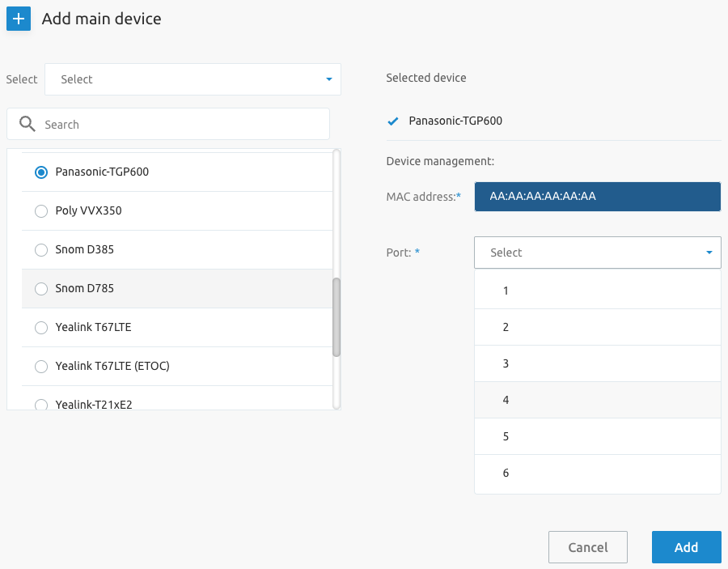The width and height of the screenshot is (728, 569).
Task: Click the Add button
Action: pyautogui.click(x=686, y=547)
